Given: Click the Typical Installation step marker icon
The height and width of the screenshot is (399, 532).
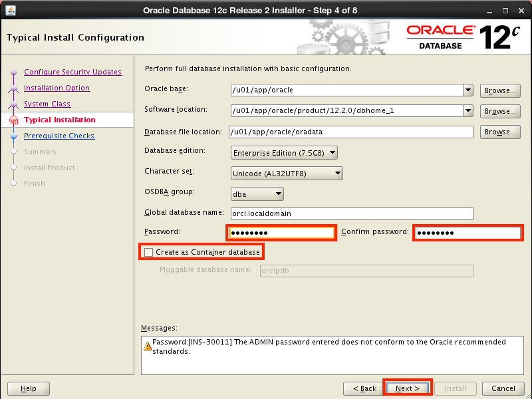Looking at the screenshot, I should pos(14,120).
